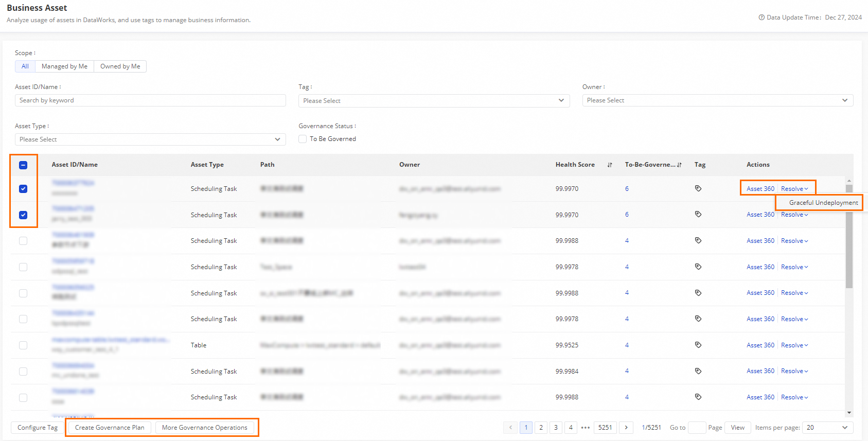The width and height of the screenshot is (868, 441).
Task: Select Graceful Undeployment from the Resolve menu
Action: point(823,203)
